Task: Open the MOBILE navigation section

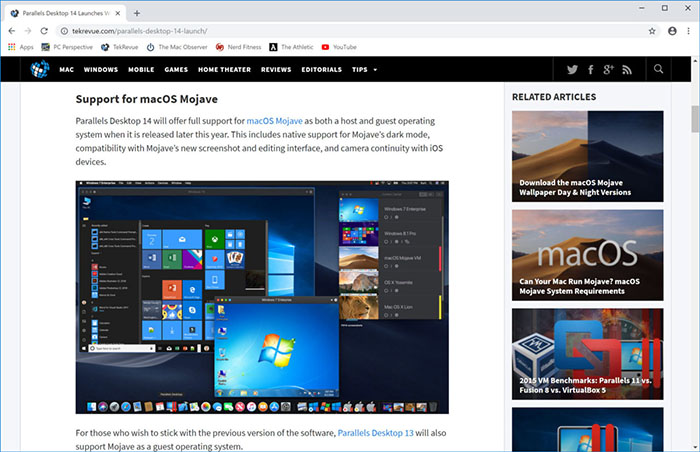Action: (x=141, y=70)
